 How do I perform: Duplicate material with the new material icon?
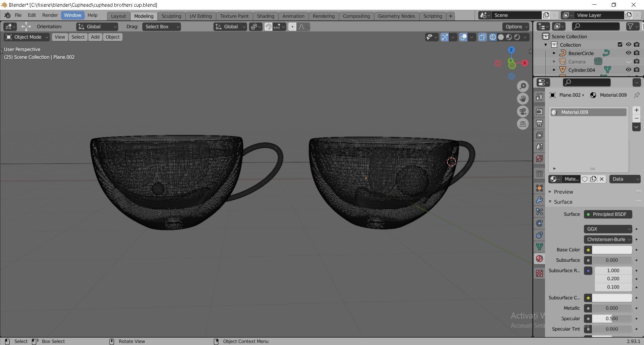[593, 179]
